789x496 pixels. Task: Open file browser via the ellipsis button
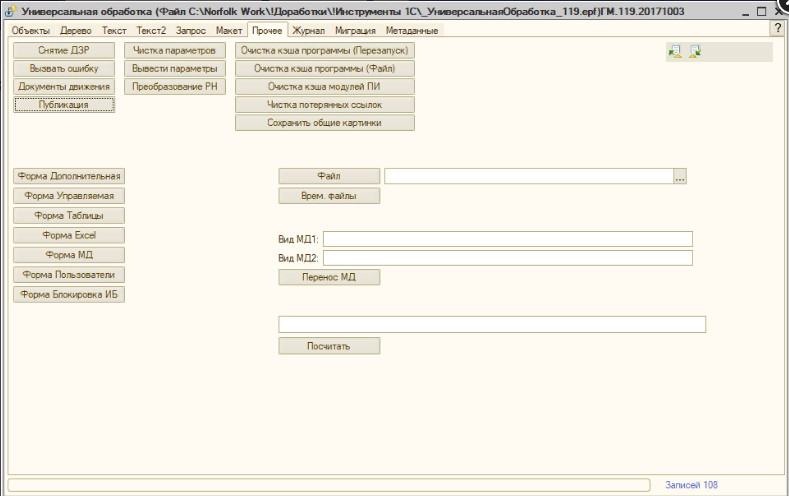[x=680, y=176]
